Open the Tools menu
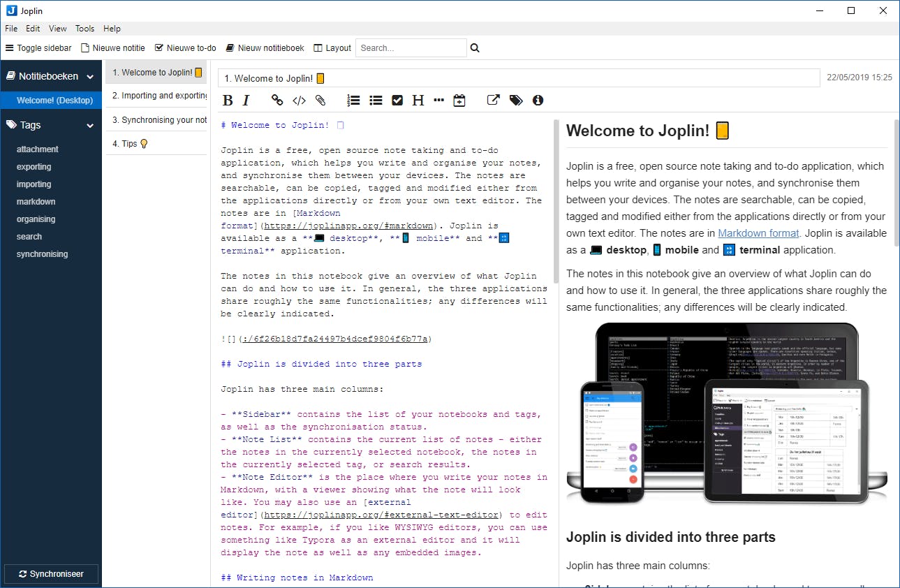This screenshot has width=900, height=588. pyautogui.click(x=85, y=29)
